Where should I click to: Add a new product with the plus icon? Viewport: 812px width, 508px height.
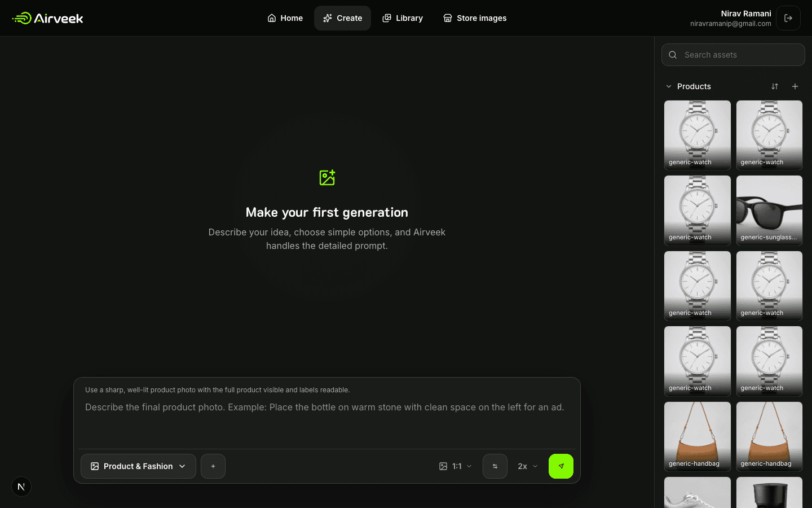795,86
